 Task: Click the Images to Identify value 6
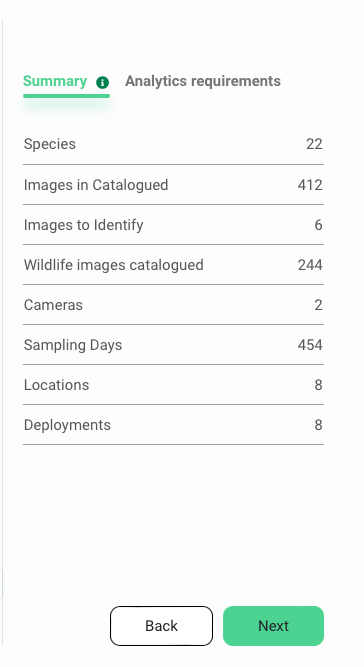coord(318,225)
